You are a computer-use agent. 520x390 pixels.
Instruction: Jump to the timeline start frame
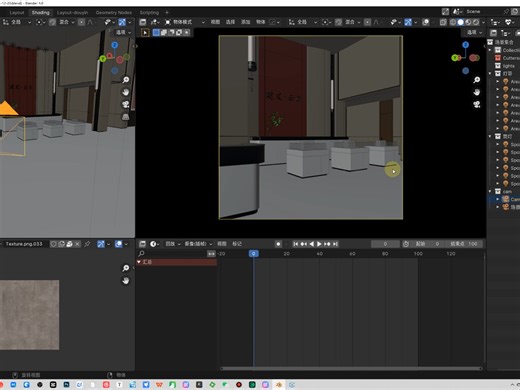click(296, 244)
